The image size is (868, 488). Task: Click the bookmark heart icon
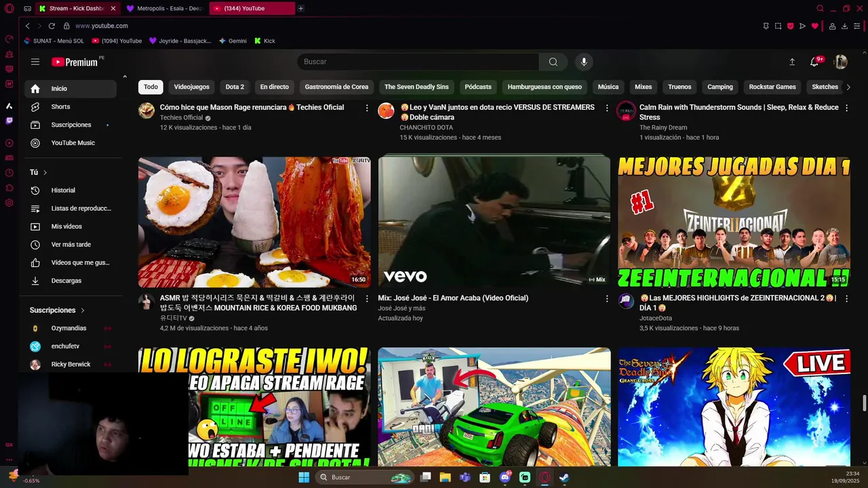point(815,26)
